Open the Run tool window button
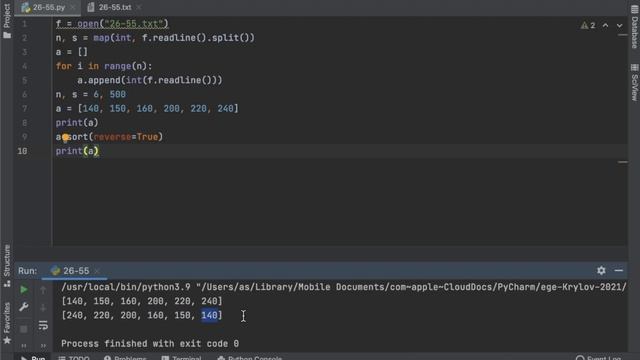 pos(33,358)
